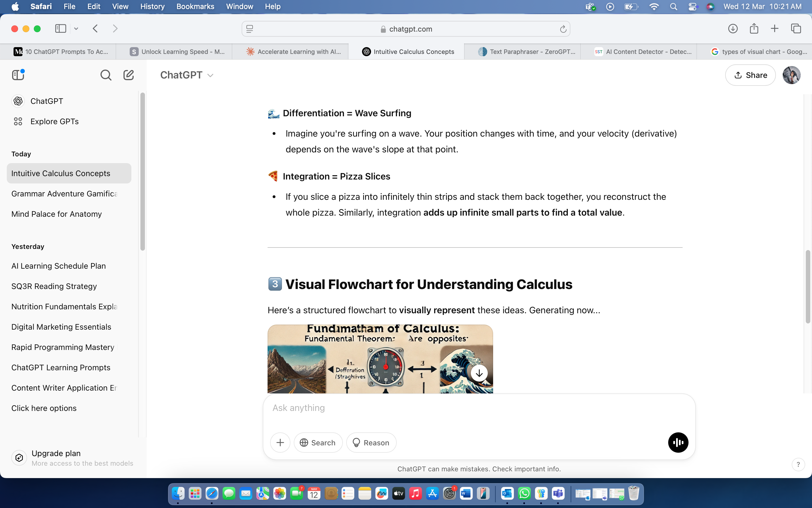Click the main conversation scrollbar
Screen dimensions: 812x508
[808, 286]
